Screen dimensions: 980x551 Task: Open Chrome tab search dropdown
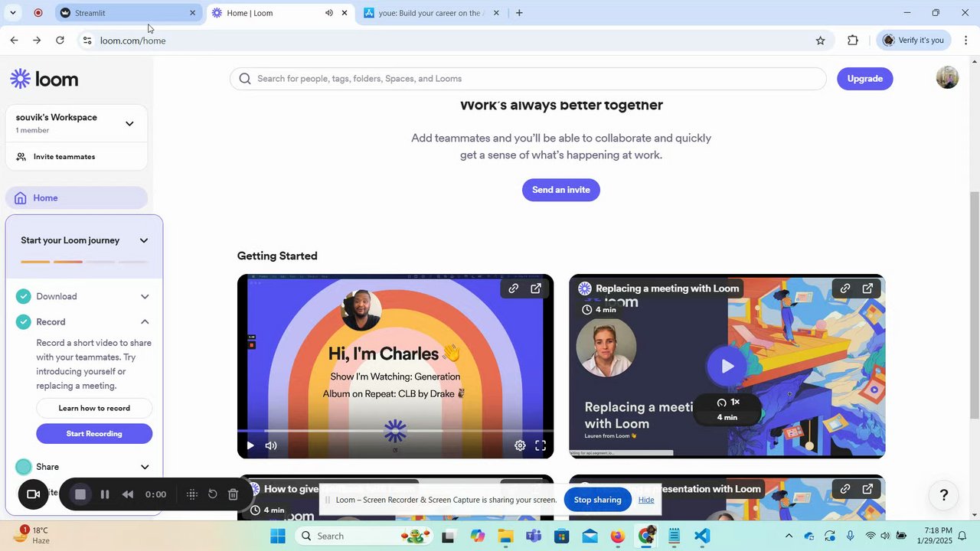click(13, 13)
